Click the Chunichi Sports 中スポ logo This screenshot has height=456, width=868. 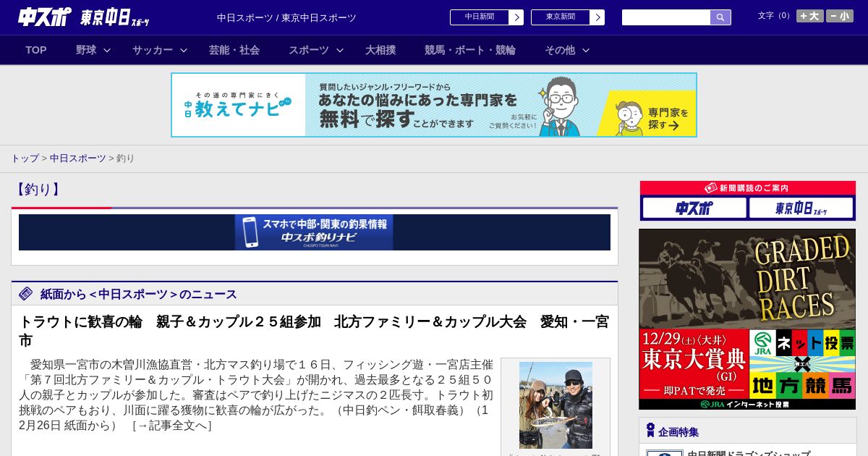(x=45, y=17)
